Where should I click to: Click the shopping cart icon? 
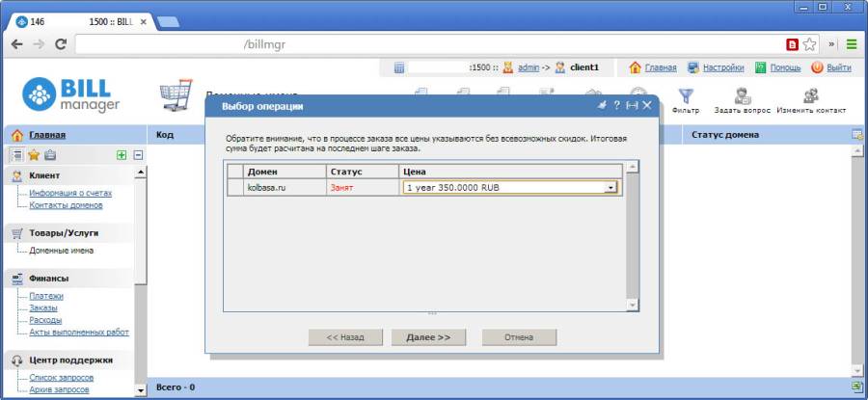coord(176,95)
